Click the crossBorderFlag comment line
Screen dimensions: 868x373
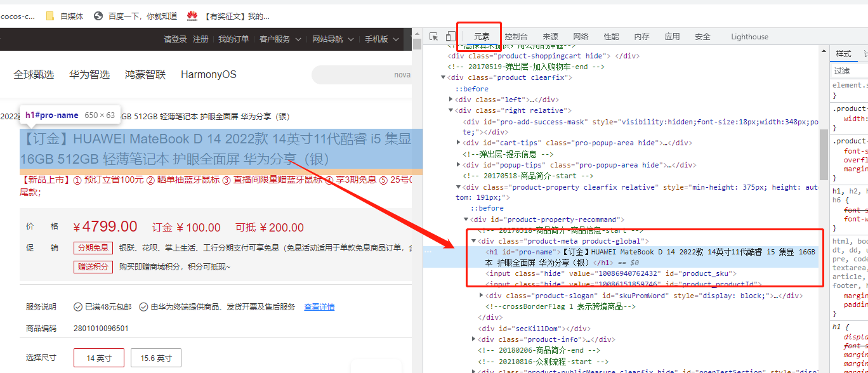click(x=560, y=306)
